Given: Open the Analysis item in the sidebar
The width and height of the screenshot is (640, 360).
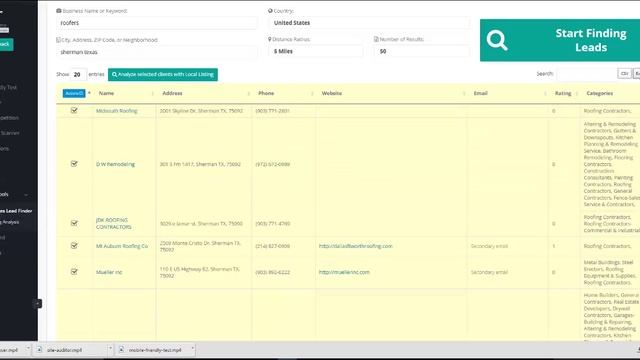Looking at the screenshot, I should [10, 222].
